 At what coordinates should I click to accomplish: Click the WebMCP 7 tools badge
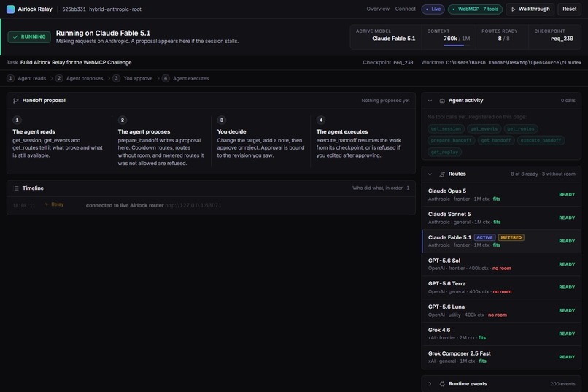coord(475,9)
